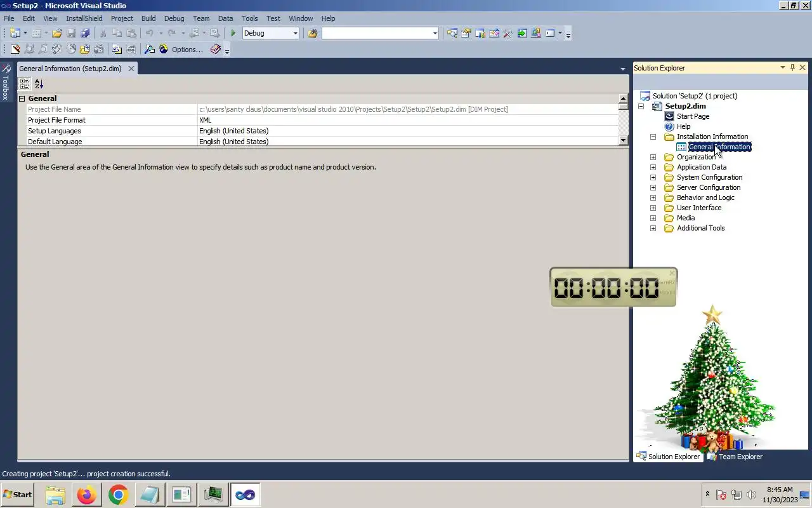Collapse the General category in property grid

(x=22, y=98)
